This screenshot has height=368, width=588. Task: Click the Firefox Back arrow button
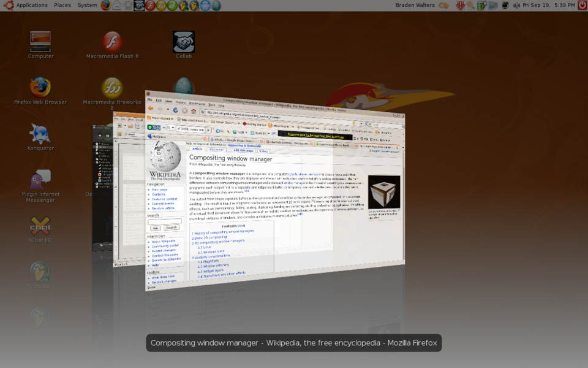[151, 108]
